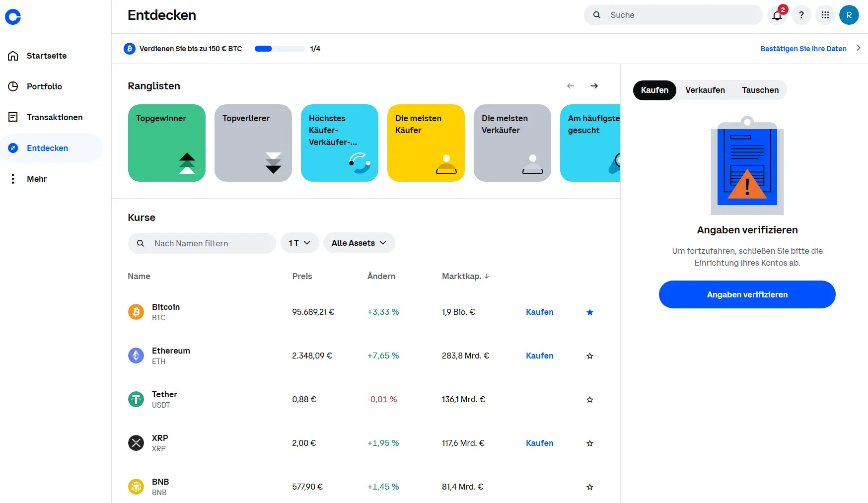This screenshot has width=868, height=503.
Task: Click the Bitcoin coin icon
Action: [136, 312]
